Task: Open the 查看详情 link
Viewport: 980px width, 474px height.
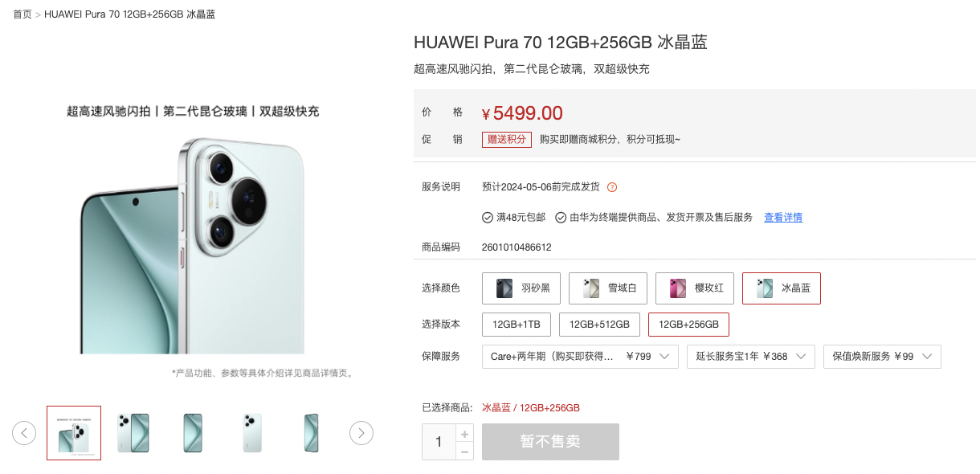Action: [x=783, y=218]
